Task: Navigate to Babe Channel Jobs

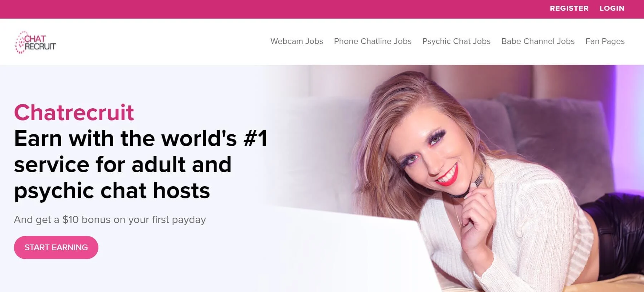Action: (538, 41)
